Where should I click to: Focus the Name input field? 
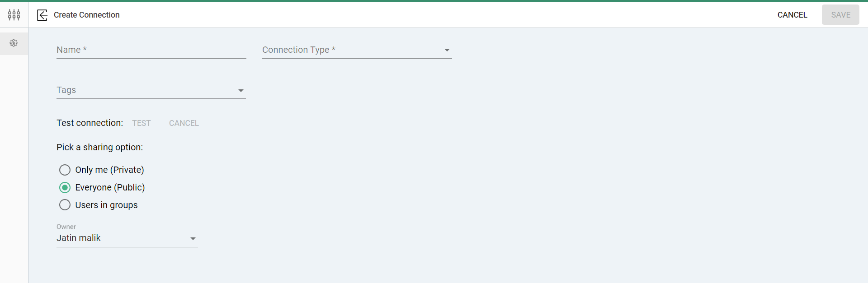pos(151,50)
